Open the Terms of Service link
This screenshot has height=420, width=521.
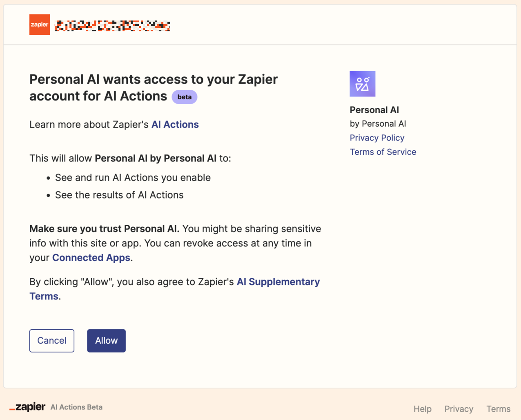(383, 152)
